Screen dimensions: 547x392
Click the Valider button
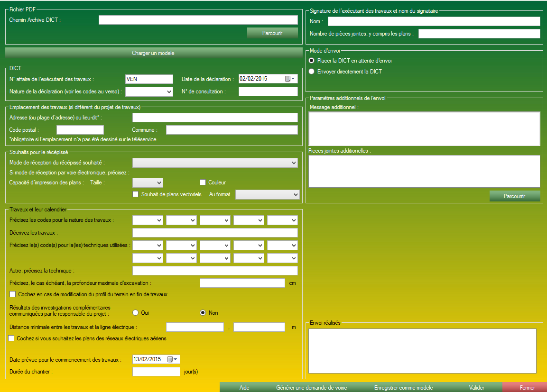coord(476,388)
